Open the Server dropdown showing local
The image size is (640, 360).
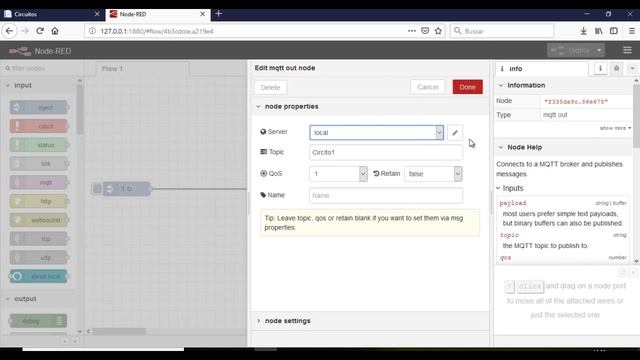[x=376, y=133]
